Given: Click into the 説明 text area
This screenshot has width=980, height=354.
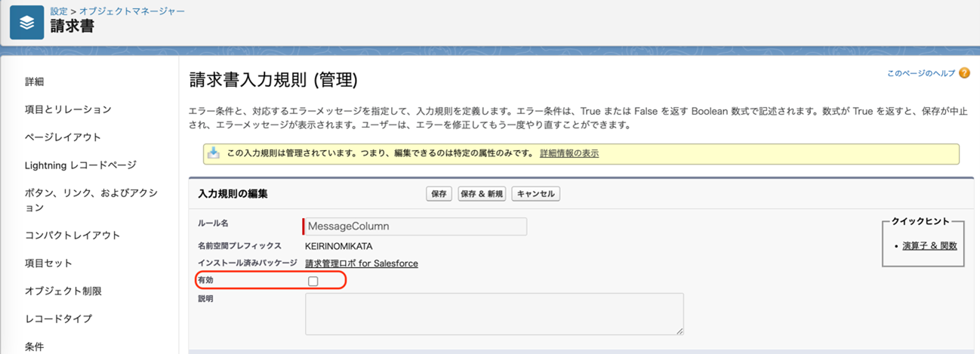Looking at the screenshot, I should pos(494,313).
